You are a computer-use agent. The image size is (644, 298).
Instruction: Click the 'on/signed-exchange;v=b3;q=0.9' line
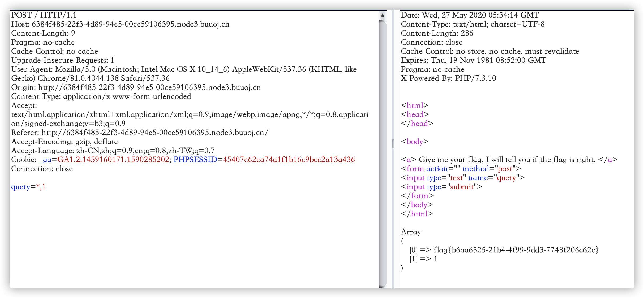click(x=68, y=124)
